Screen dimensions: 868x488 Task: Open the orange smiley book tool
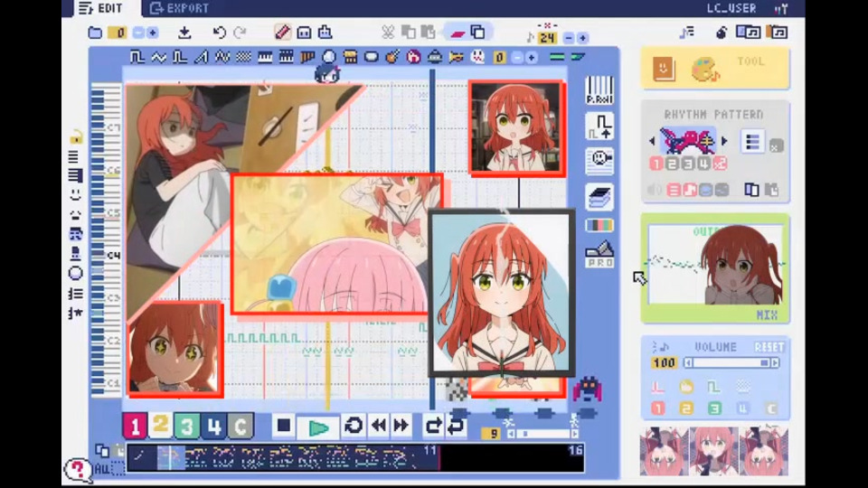[x=663, y=70]
